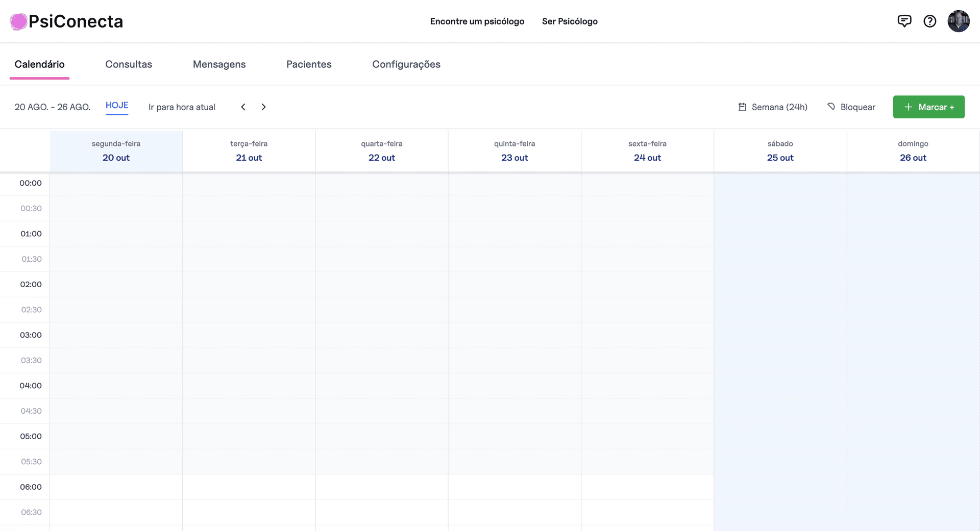The width and height of the screenshot is (980, 531).
Task: Click the calendar icon beside Semana (24h)
Action: (x=742, y=107)
